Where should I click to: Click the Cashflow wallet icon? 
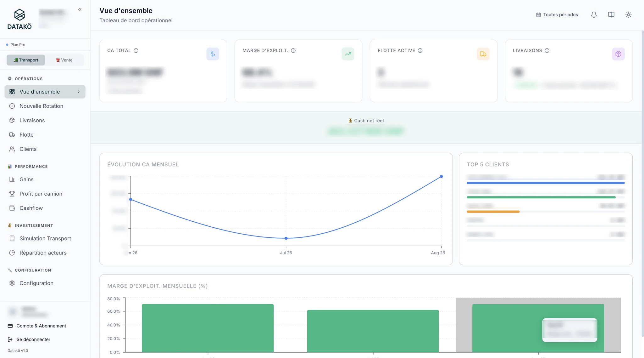(12, 208)
